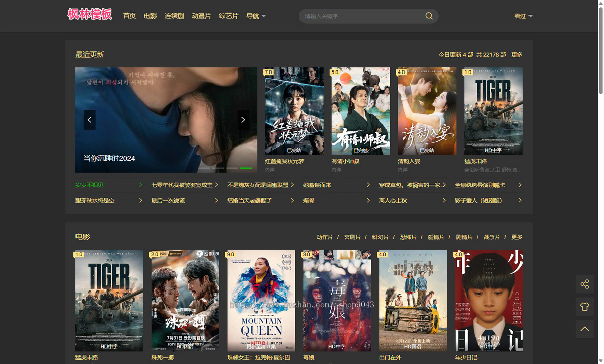Image resolution: width=604 pixels, height=364 pixels.
Task: Open 出门在外 movie poster
Action: tap(413, 301)
